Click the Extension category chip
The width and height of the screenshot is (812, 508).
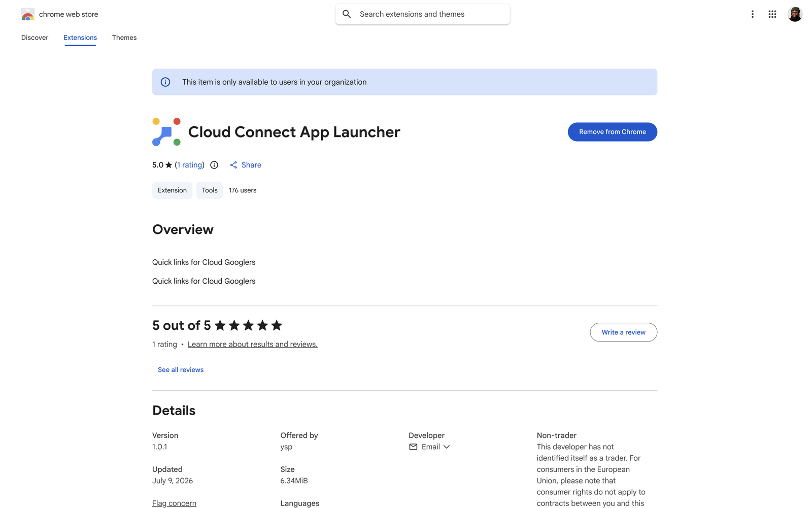[x=172, y=190]
